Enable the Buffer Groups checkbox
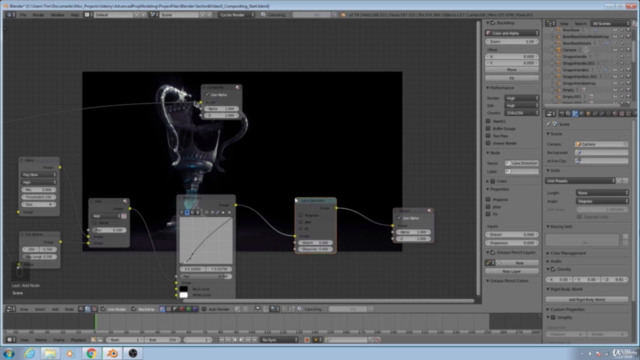Screen dimensions: 640x360 pyautogui.click(x=488, y=128)
